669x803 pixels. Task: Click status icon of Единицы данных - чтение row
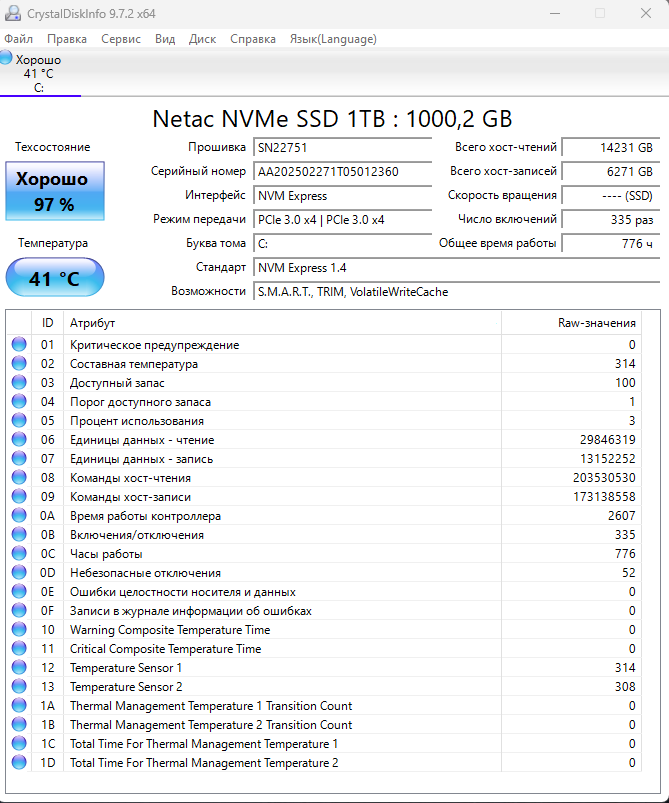point(19,439)
